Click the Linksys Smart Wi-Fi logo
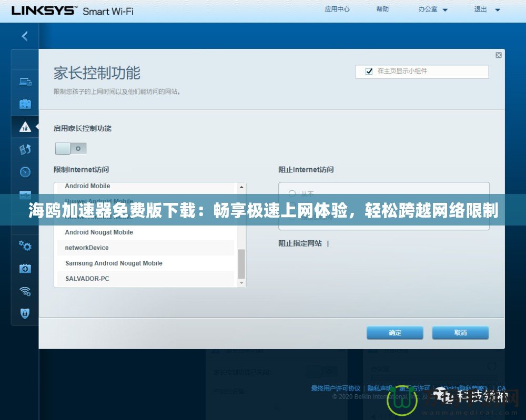Image resolution: width=526 pixels, height=420 pixels. coord(73,11)
